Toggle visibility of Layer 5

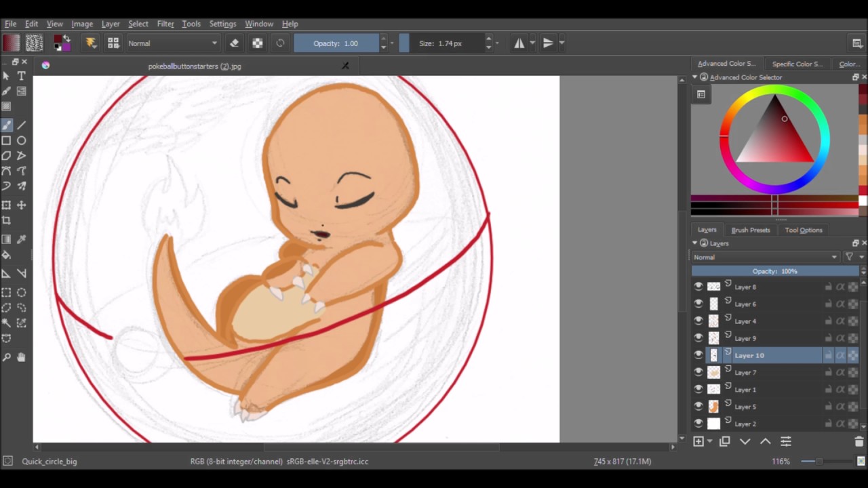click(x=698, y=407)
